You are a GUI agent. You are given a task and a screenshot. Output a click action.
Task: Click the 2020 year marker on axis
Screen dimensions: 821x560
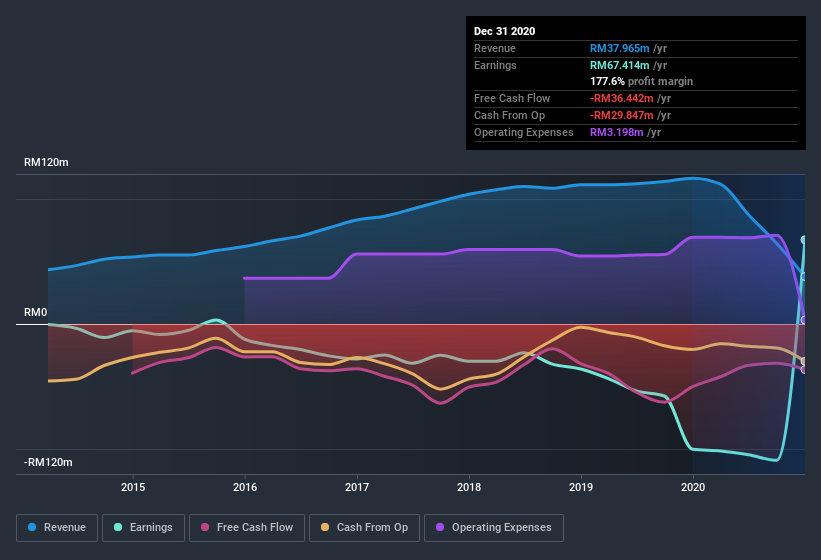click(692, 488)
